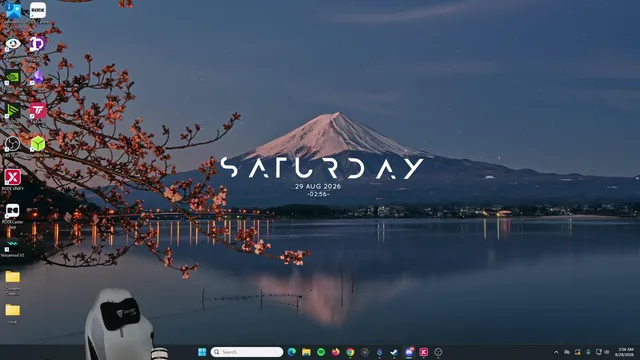Open the NVIDIA Broadcast desktop shortcut
Screen dimensions: 640x360
coord(13,111)
